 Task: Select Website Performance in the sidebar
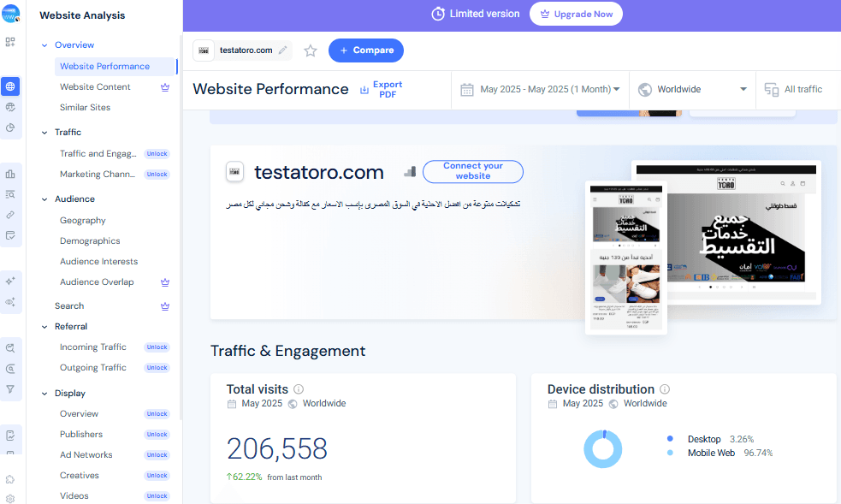click(115, 67)
